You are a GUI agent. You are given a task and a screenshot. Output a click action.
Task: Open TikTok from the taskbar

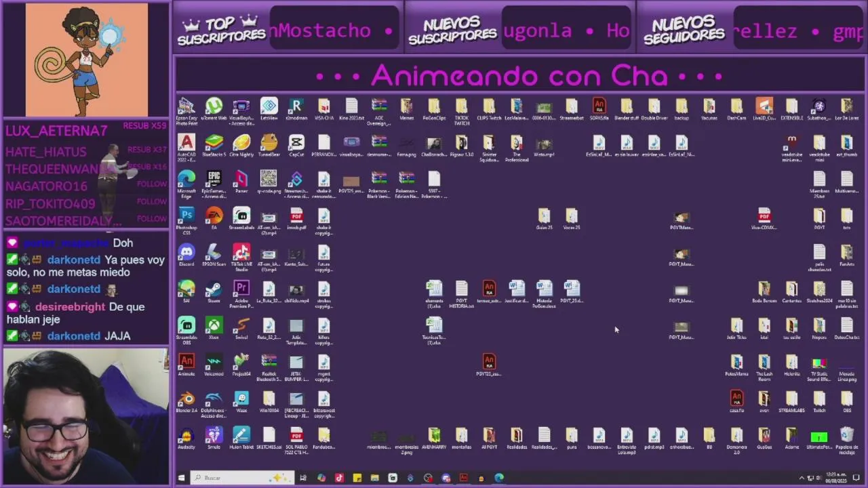[x=339, y=478]
